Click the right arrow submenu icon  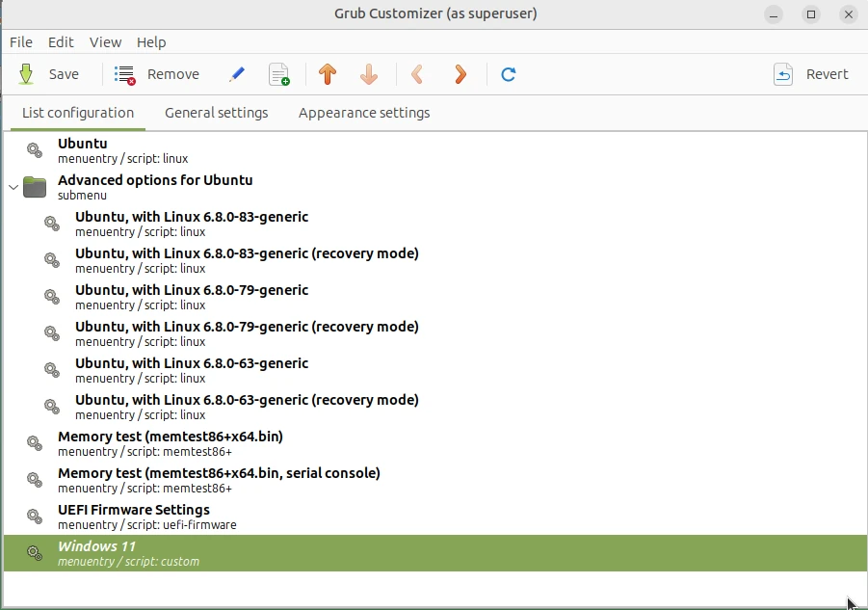(460, 74)
